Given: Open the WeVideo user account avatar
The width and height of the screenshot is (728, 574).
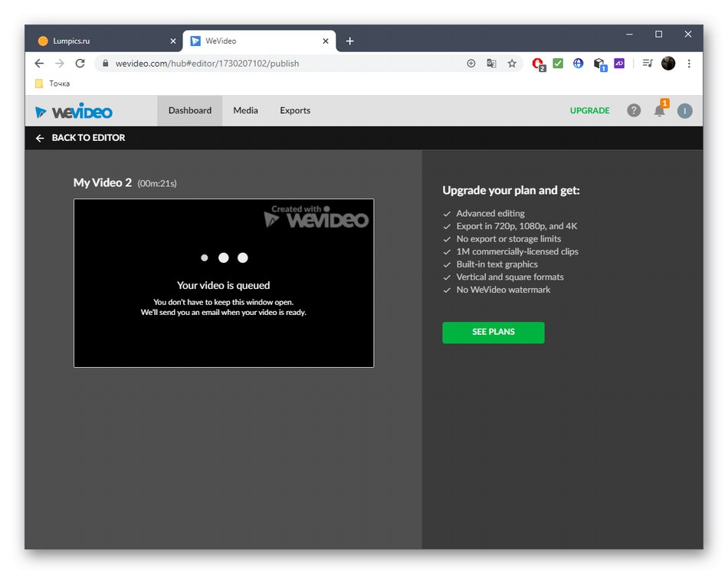Looking at the screenshot, I should (x=685, y=110).
